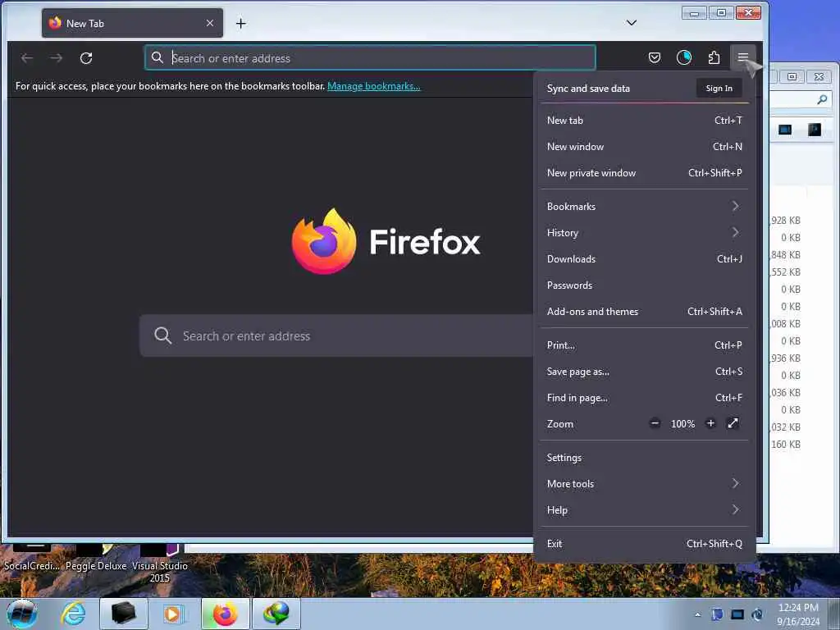Expand the History submenu
This screenshot has width=840, height=630.
(x=645, y=232)
